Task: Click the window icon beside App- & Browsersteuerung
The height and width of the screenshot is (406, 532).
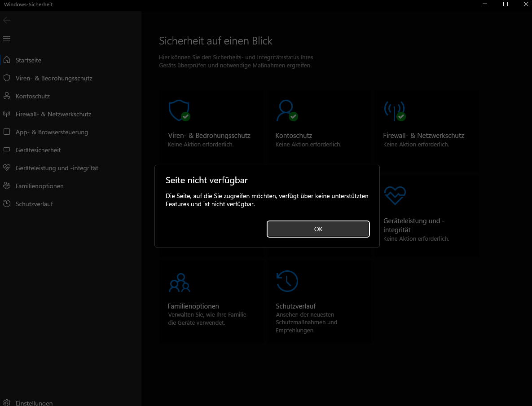Action: click(x=7, y=132)
